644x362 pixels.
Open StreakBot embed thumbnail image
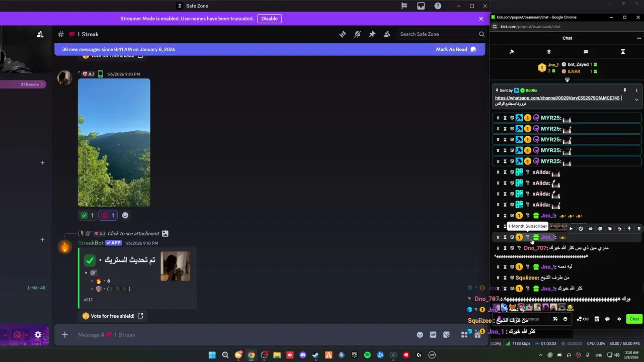(176, 266)
